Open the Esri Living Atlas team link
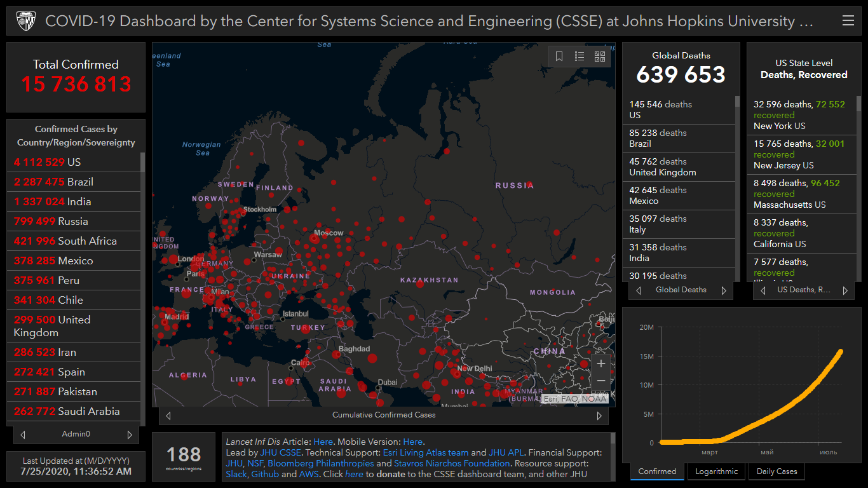Viewport: 868px width, 488px height. click(425, 453)
